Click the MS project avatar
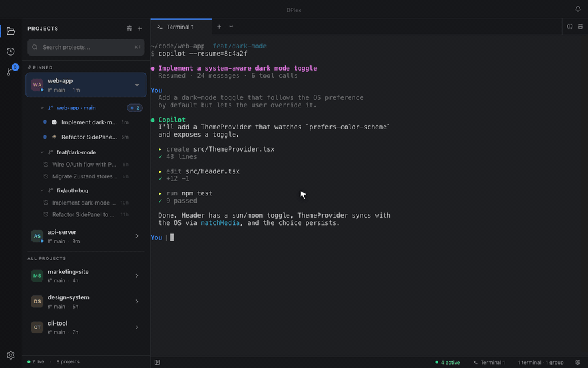Screen dimensions: 588x368 click(x=37, y=276)
